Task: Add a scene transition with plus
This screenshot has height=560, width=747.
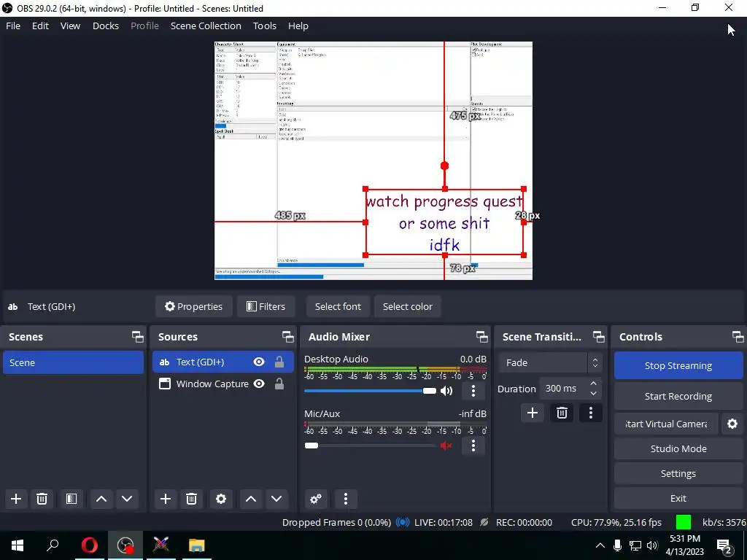Action: pyautogui.click(x=532, y=413)
